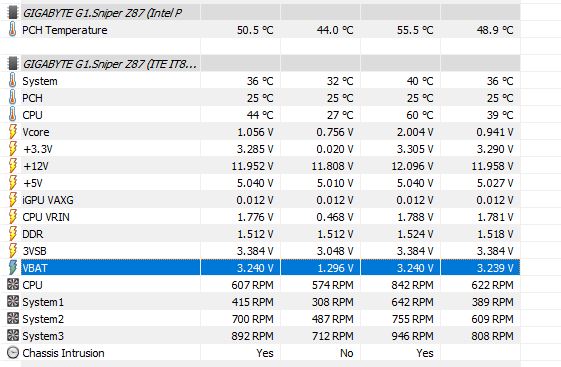Click the Chassis Intrusion minimum value No
Screen dimensions: 561x367
point(347,353)
